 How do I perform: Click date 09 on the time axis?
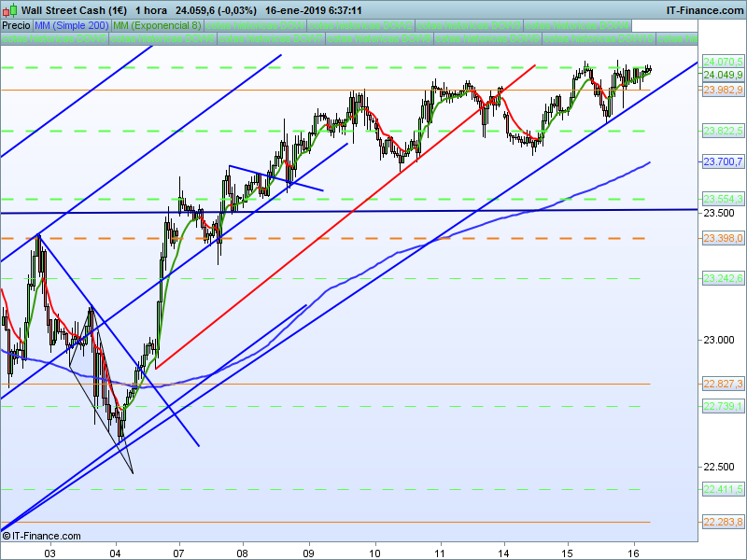(x=309, y=553)
